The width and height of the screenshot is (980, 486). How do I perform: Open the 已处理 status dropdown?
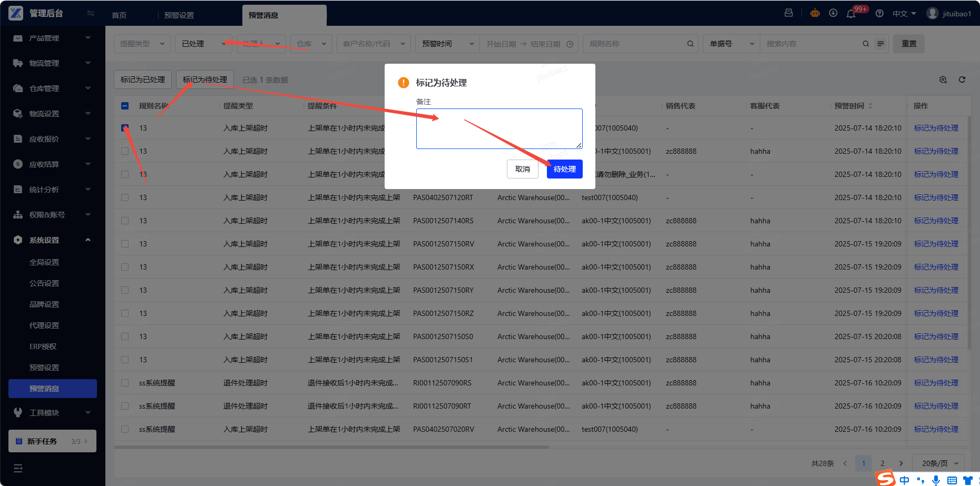[203, 44]
